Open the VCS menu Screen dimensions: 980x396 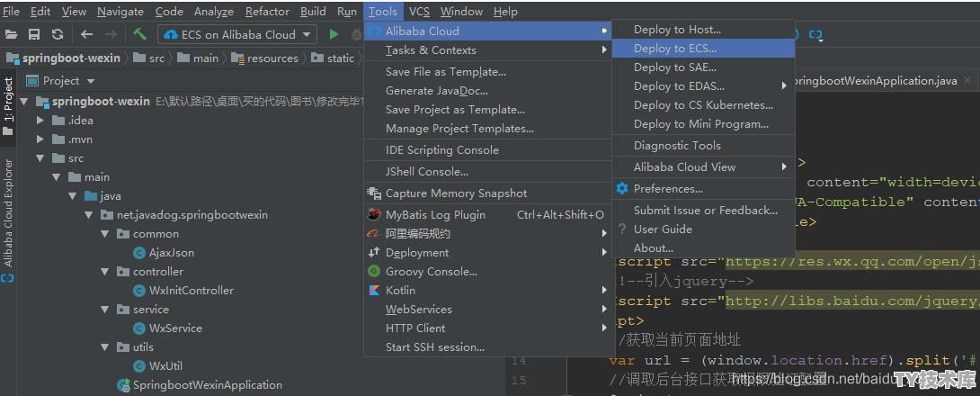pos(419,12)
